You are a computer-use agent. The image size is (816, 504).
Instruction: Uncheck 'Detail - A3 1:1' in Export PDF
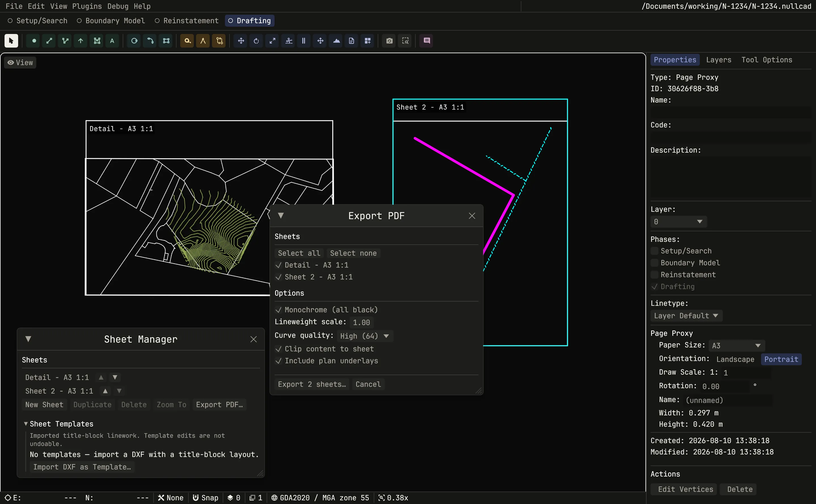(x=311, y=265)
